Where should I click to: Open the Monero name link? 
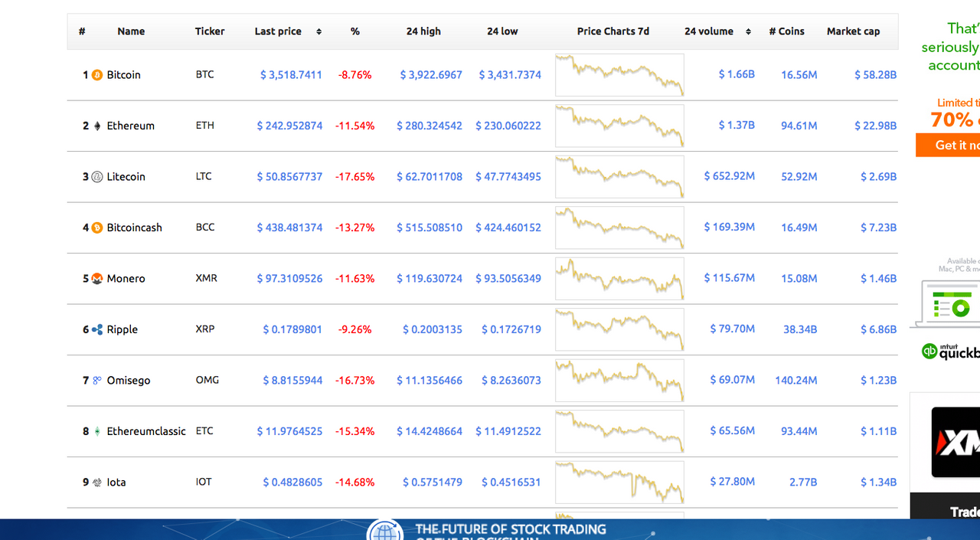point(126,279)
